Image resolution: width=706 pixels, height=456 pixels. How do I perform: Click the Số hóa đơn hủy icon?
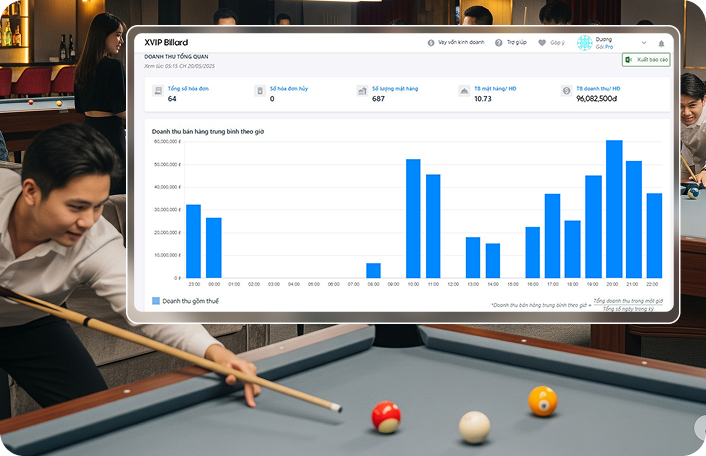tap(260, 91)
